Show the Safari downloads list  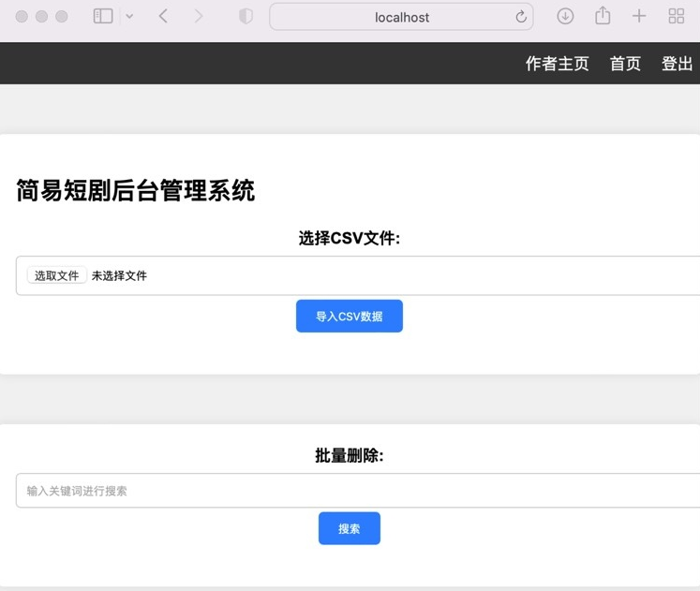565,16
